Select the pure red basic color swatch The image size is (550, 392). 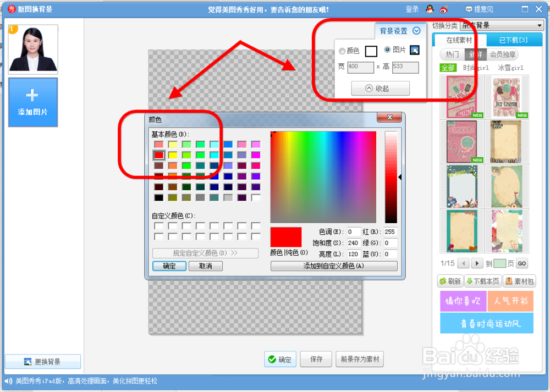click(159, 155)
